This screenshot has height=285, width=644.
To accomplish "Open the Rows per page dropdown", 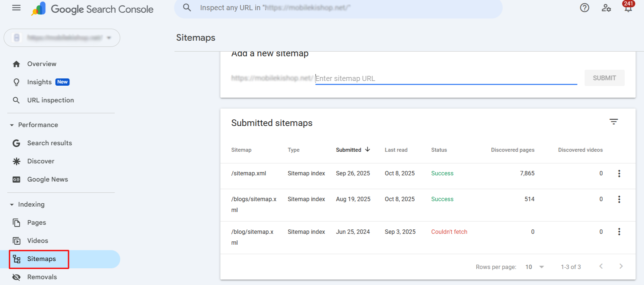I will pyautogui.click(x=535, y=267).
